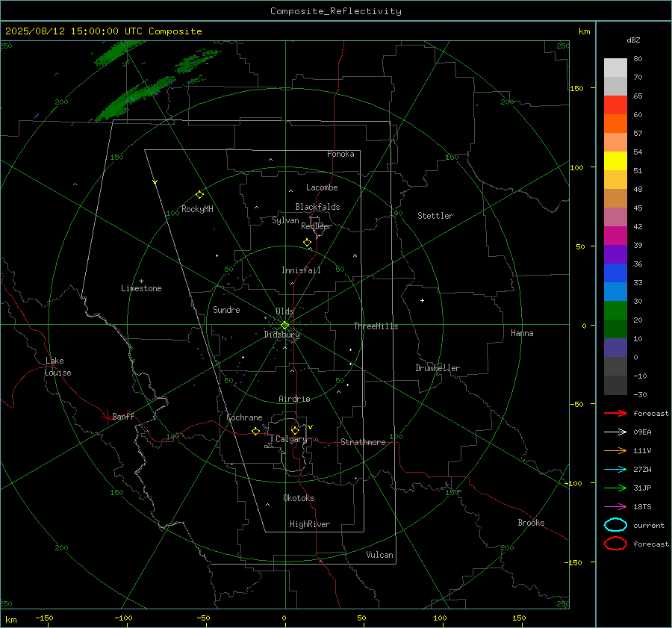The width and height of the screenshot is (672, 628).
Task: Click the light gray 70 dBZ swatch
Action: point(615,68)
